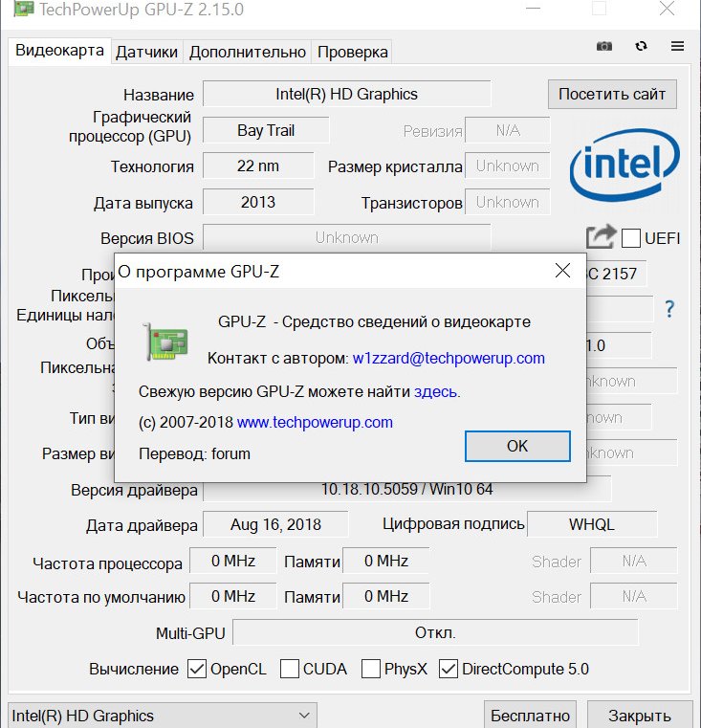The image size is (701, 728).
Task: Click the 'Перевод: forum' text
Action: click(194, 453)
